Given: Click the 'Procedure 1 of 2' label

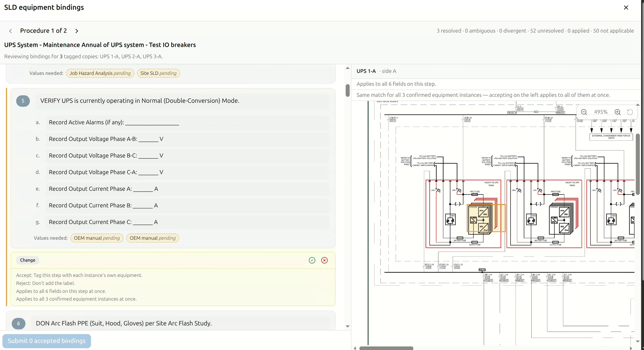Looking at the screenshot, I should (x=43, y=31).
